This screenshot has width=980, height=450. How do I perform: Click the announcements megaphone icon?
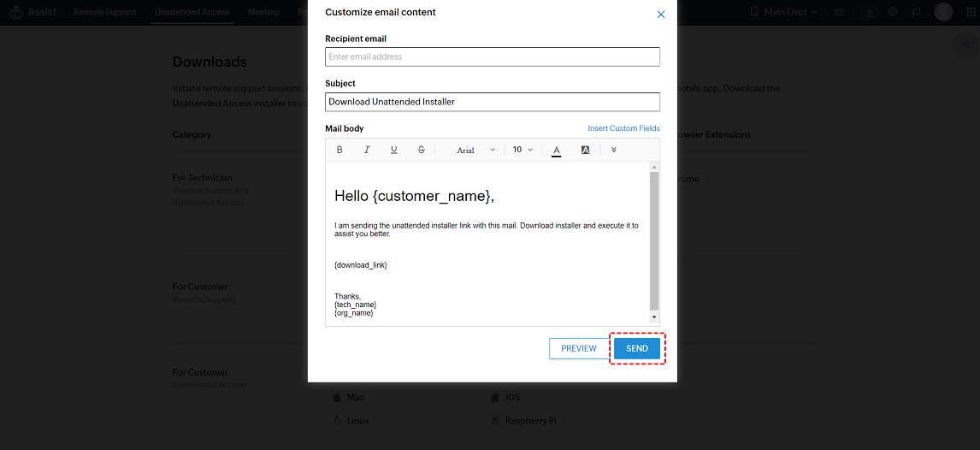(x=916, y=12)
